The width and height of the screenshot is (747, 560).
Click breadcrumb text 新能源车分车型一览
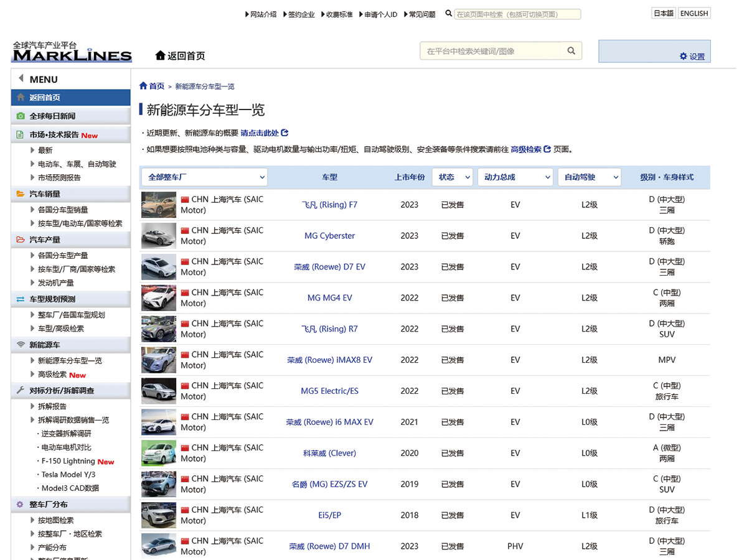[x=205, y=86]
